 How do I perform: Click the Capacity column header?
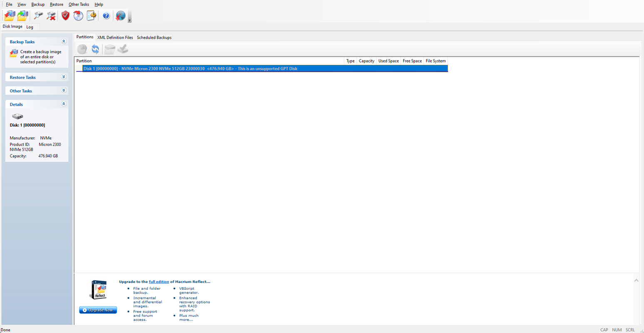point(367,61)
